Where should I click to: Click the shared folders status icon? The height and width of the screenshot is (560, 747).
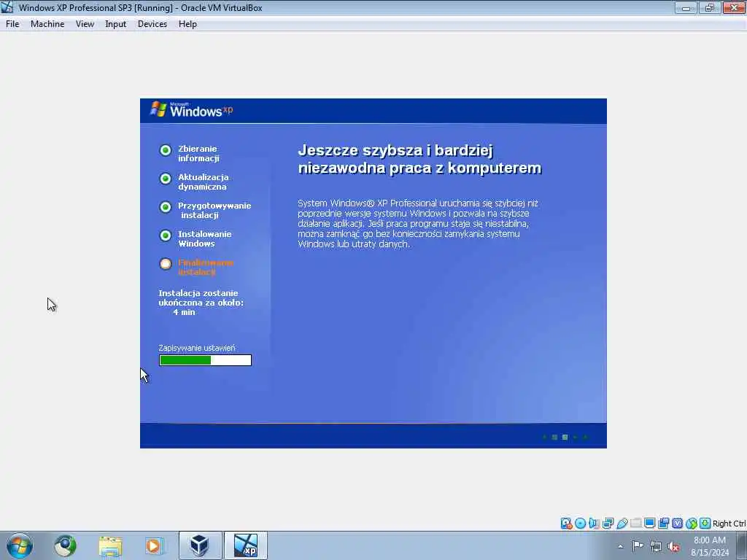tap(635, 524)
